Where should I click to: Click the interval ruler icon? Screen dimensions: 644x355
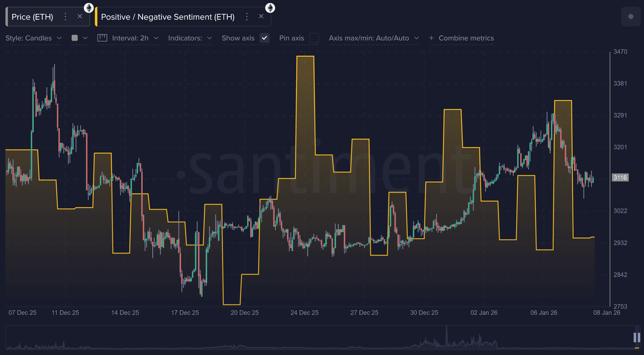(x=102, y=38)
